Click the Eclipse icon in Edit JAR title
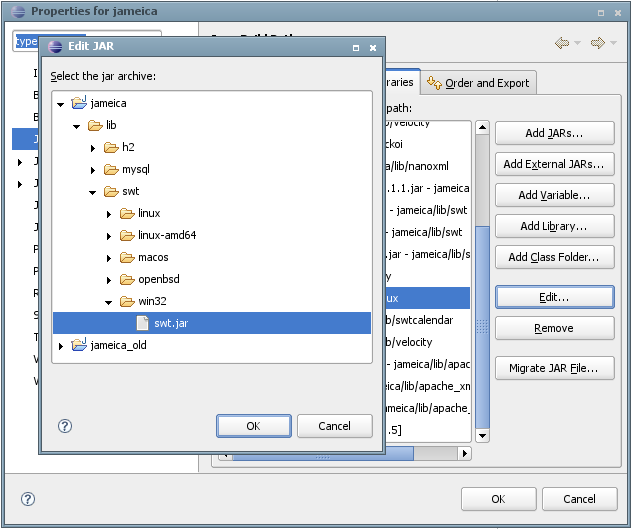 pyautogui.click(x=55, y=46)
